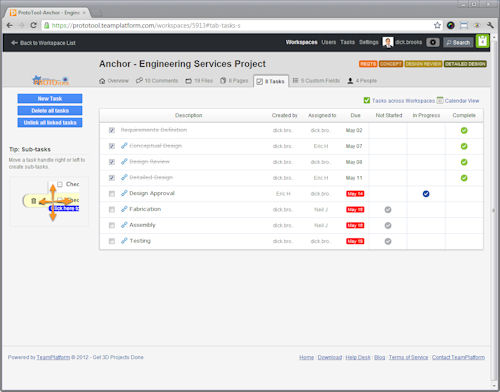The image size is (500, 392).
Task: Click link icon next to Testing
Action: [x=124, y=241]
